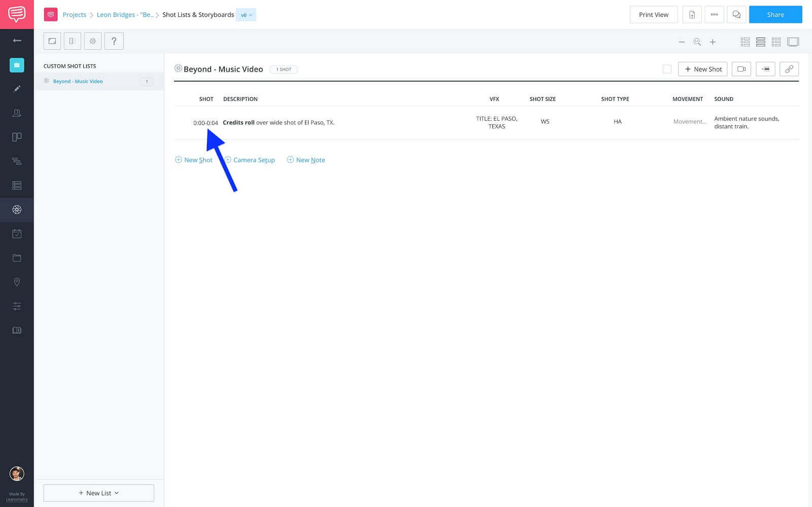The width and height of the screenshot is (812, 507).
Task: Click the camera setup video icon
Action: pyautogui.click(x=741, y=69)
